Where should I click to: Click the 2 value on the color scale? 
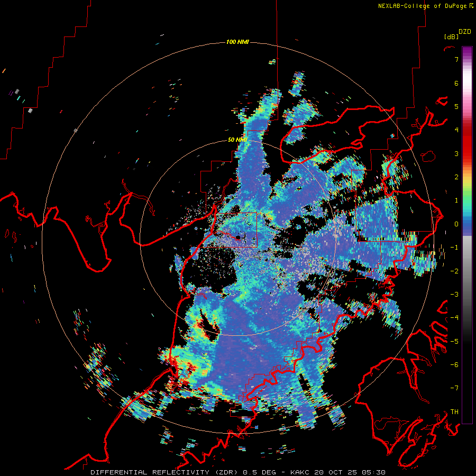point(456,177)
